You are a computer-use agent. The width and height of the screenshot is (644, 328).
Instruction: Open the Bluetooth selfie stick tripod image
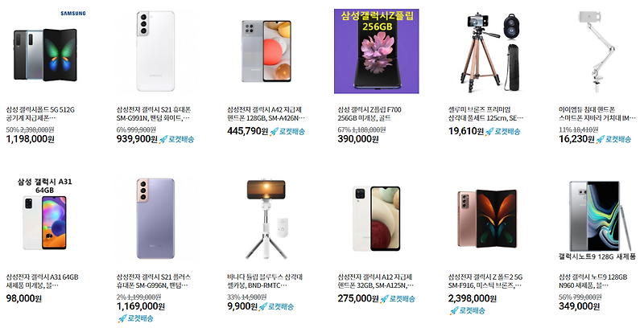coord(266,219)
